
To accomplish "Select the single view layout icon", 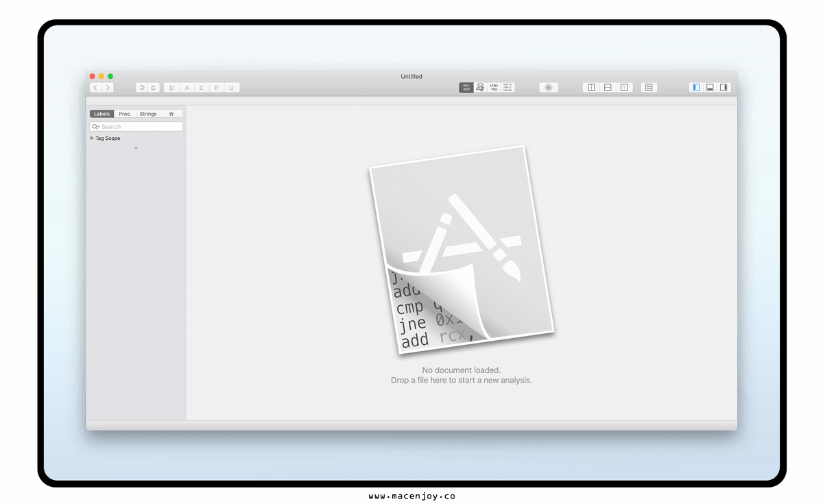I will (x=624, y=88).
